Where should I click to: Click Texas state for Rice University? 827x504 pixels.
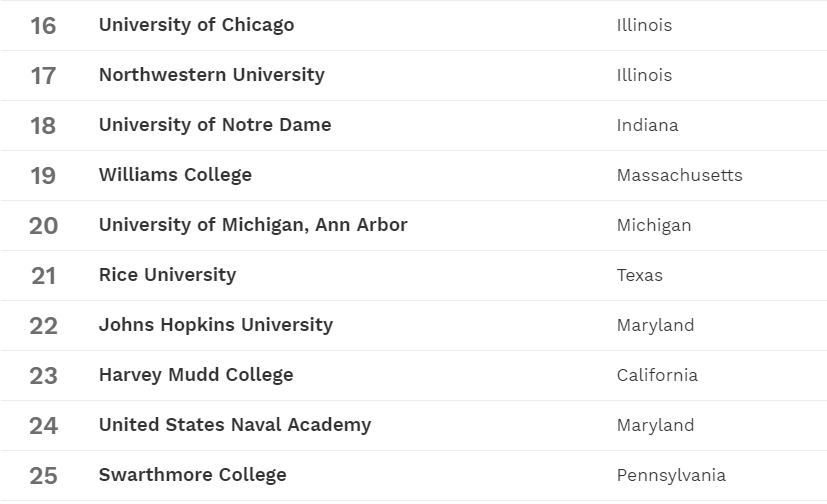tap(639, 275)
